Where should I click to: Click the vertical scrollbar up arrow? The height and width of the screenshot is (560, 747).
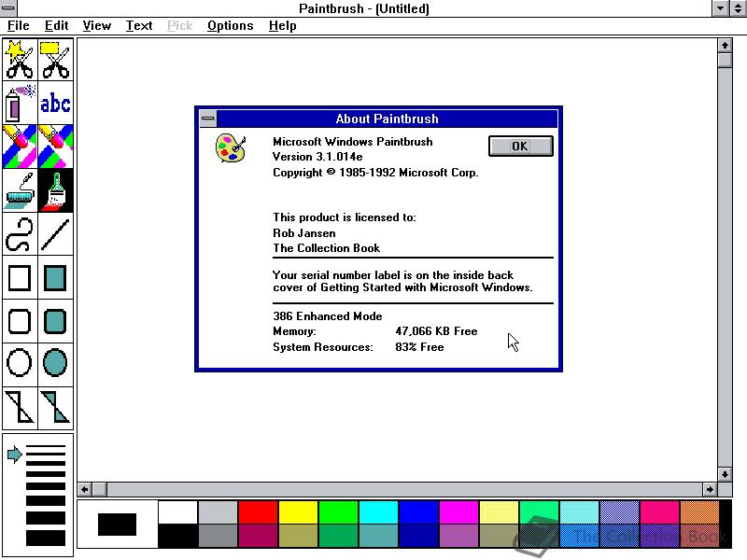tap(725, 45)
